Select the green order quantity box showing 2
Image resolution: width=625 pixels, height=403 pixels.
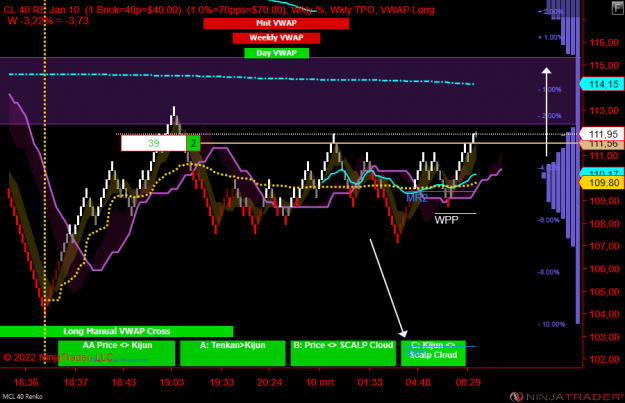click(x=193, y=144)
